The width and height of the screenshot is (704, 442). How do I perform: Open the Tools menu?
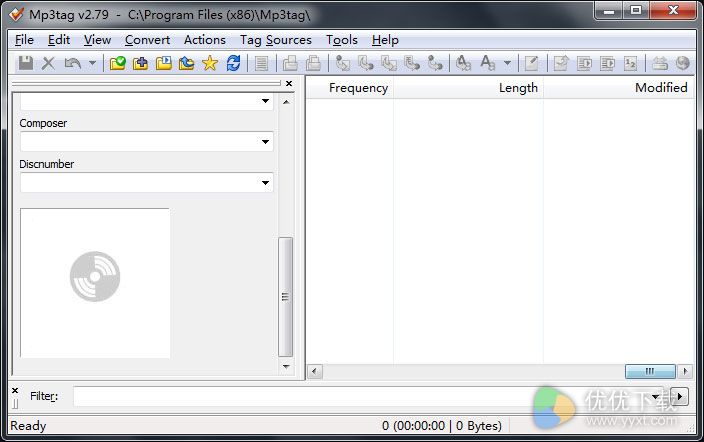pyautogui.click(x=342, y=40)
